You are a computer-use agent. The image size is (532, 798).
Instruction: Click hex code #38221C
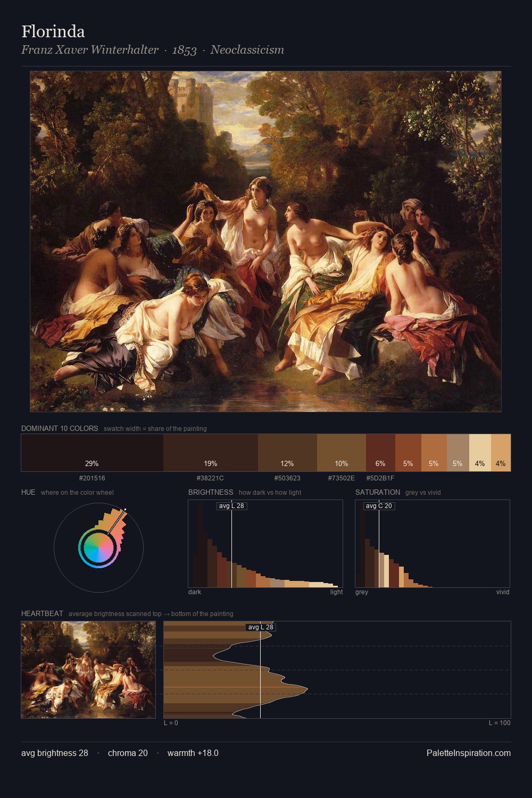tap(210, 478)
